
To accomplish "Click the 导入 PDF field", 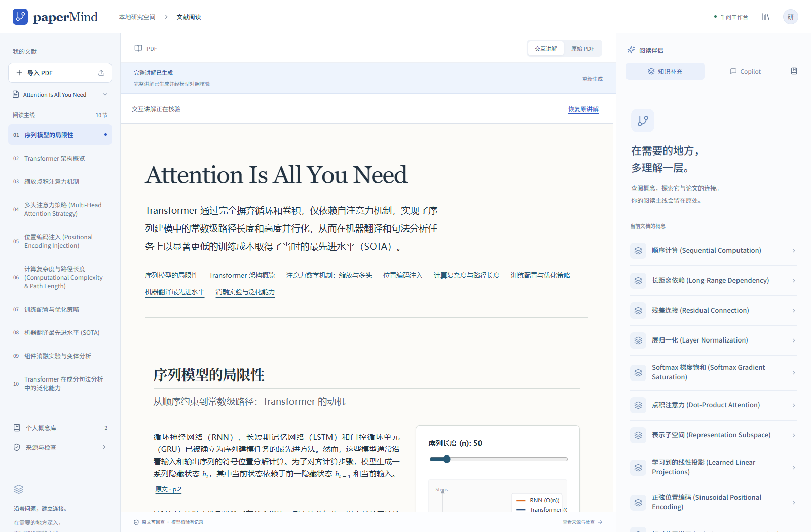I will (x=60, y=73).
